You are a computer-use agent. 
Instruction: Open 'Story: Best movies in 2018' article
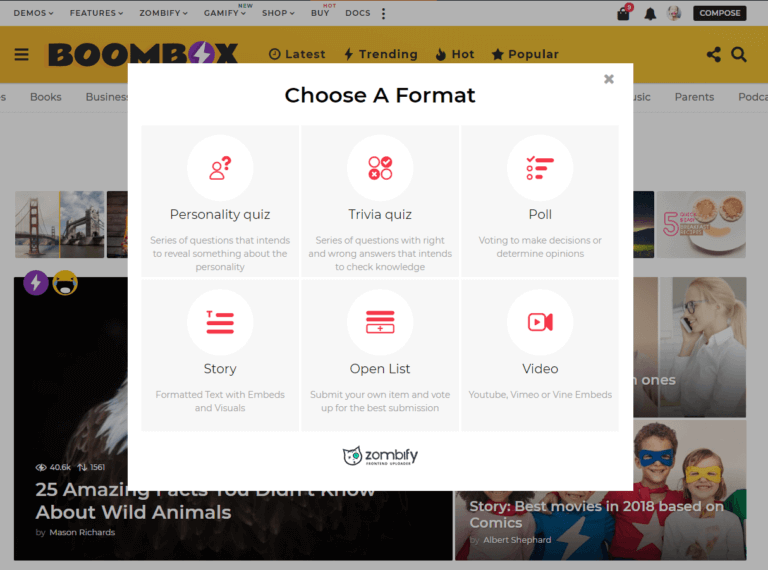point(596,514)
